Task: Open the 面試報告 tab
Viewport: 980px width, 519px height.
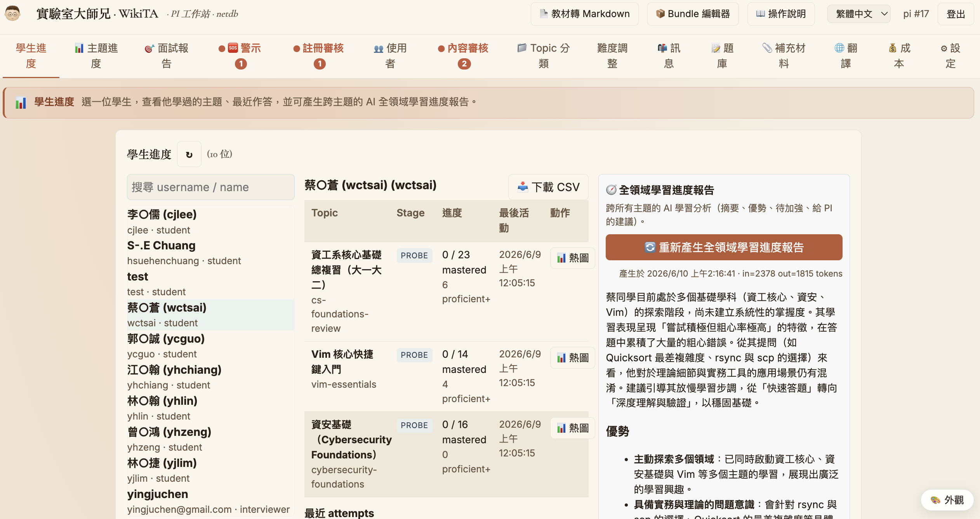Action: click(166, 56)
